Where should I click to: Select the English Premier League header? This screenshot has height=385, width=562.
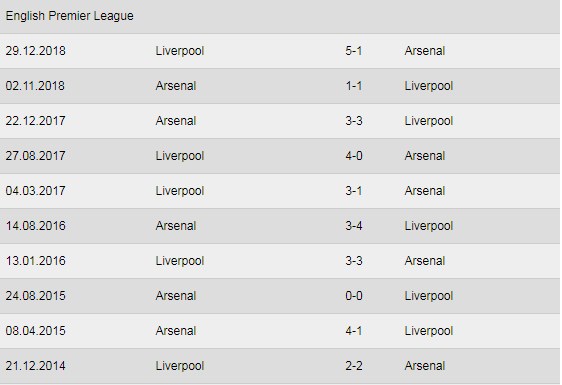coord(70,16)
